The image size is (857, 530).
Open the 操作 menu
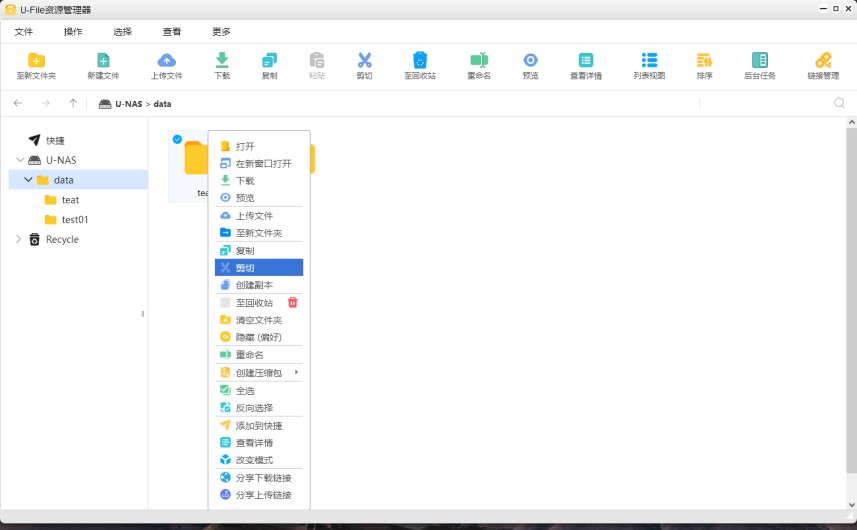73,32
